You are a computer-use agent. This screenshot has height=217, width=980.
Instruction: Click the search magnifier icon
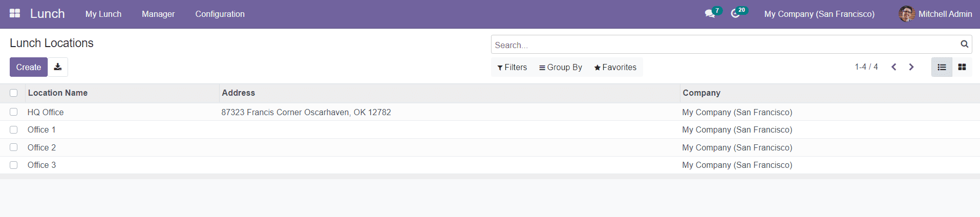(964, 45)
